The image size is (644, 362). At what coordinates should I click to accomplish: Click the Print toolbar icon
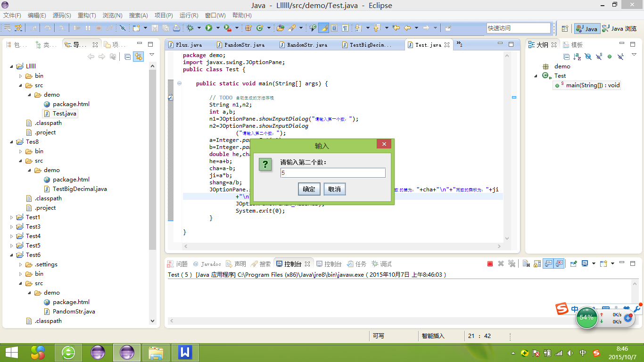(x=176, y=28)
